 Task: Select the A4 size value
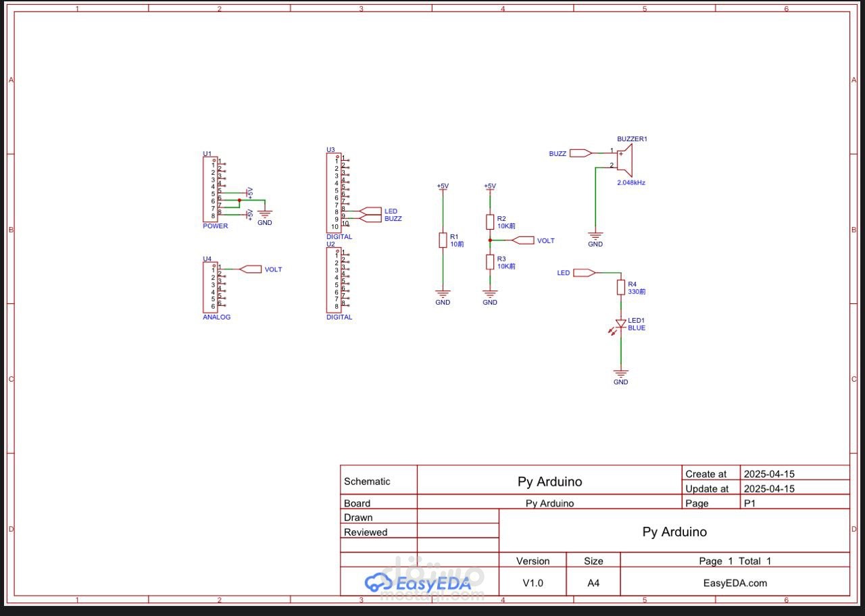[593, 584]
